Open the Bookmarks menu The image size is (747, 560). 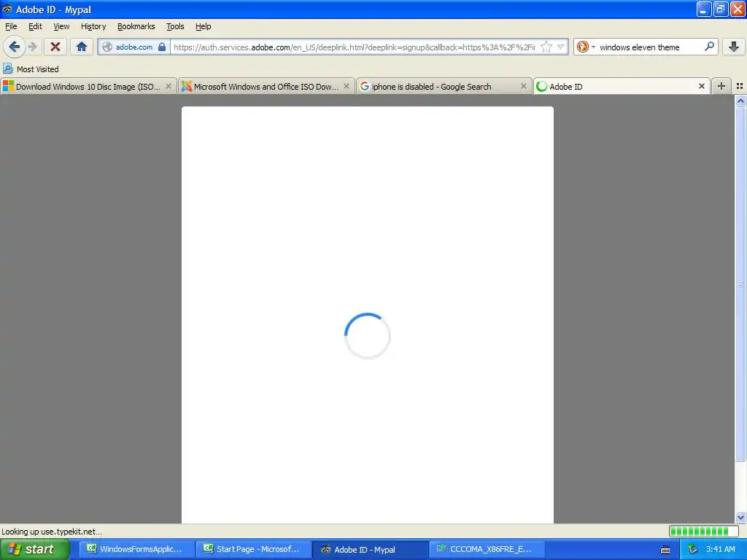click(136, 26)
